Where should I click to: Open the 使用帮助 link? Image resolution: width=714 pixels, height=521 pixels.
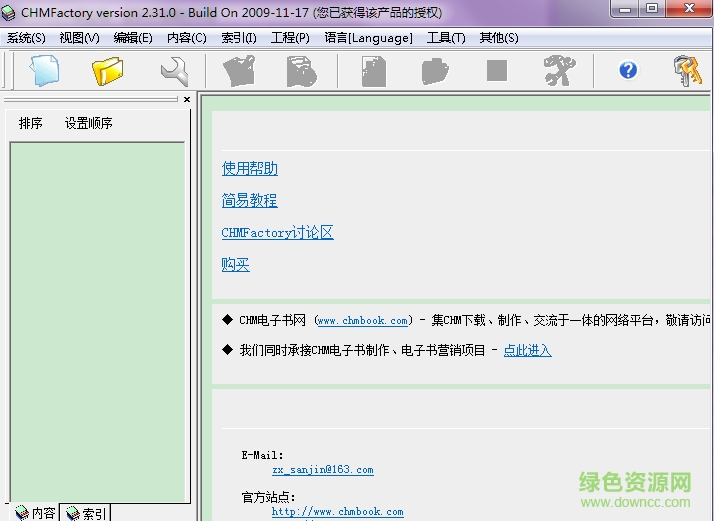(250, 169)
